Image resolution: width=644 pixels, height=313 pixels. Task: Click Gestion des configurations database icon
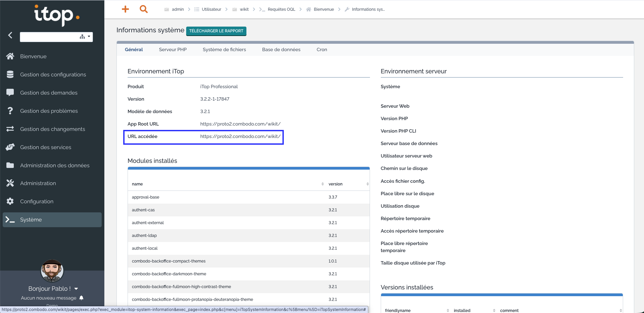click(10, 74)
